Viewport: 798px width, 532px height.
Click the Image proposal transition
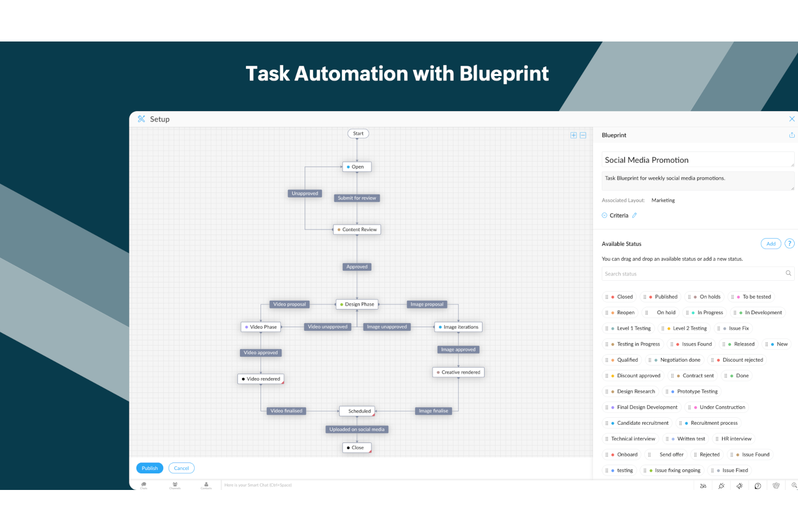coord(427,305)
